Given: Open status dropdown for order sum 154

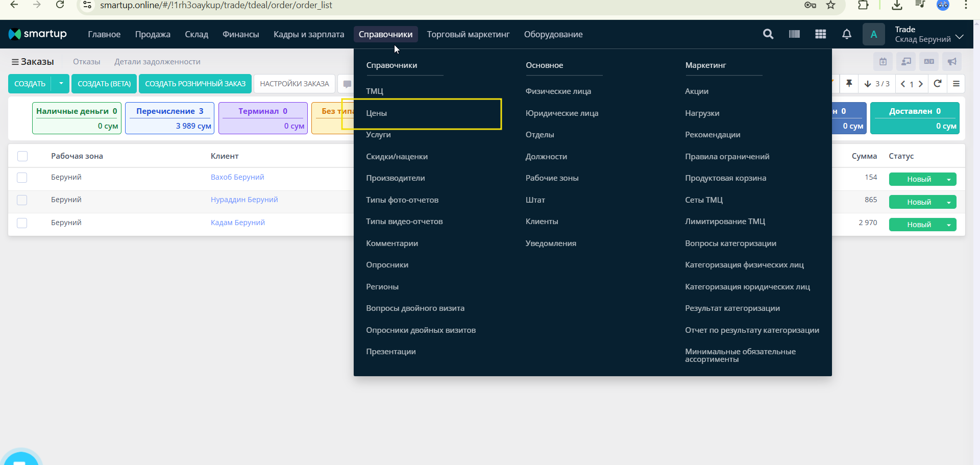Looking at the screenshot, I should [x=949, y=179].
